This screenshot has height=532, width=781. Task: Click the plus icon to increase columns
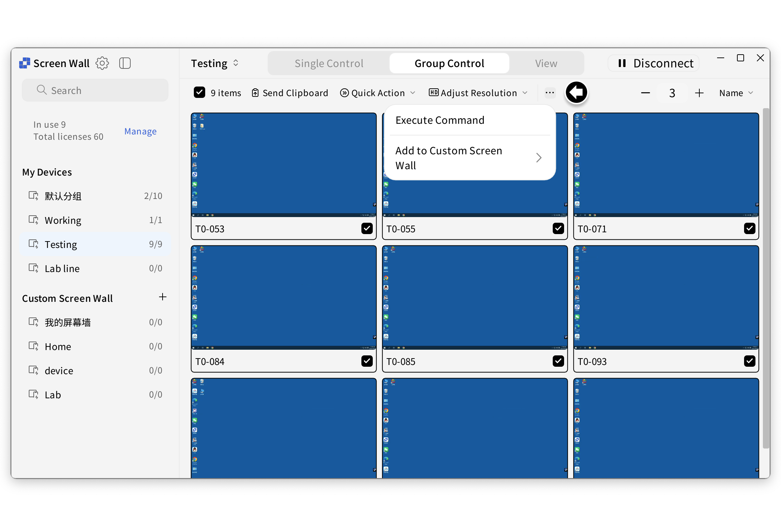coord(699,93)
